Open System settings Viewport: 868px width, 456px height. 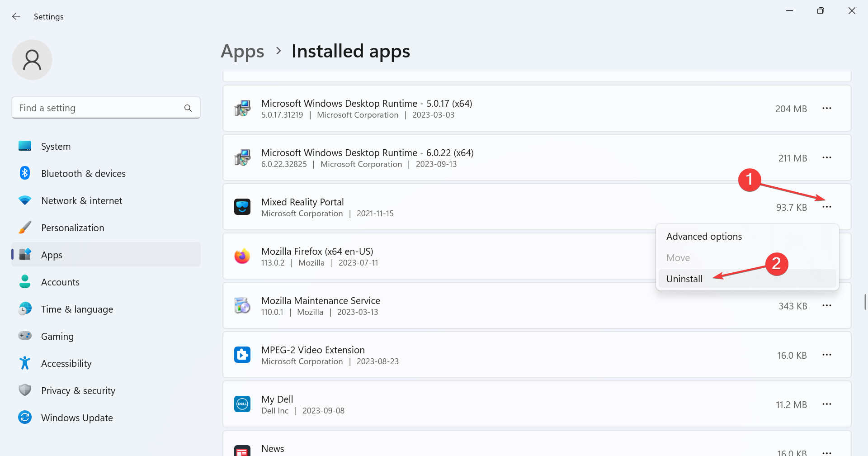(106, 146)
